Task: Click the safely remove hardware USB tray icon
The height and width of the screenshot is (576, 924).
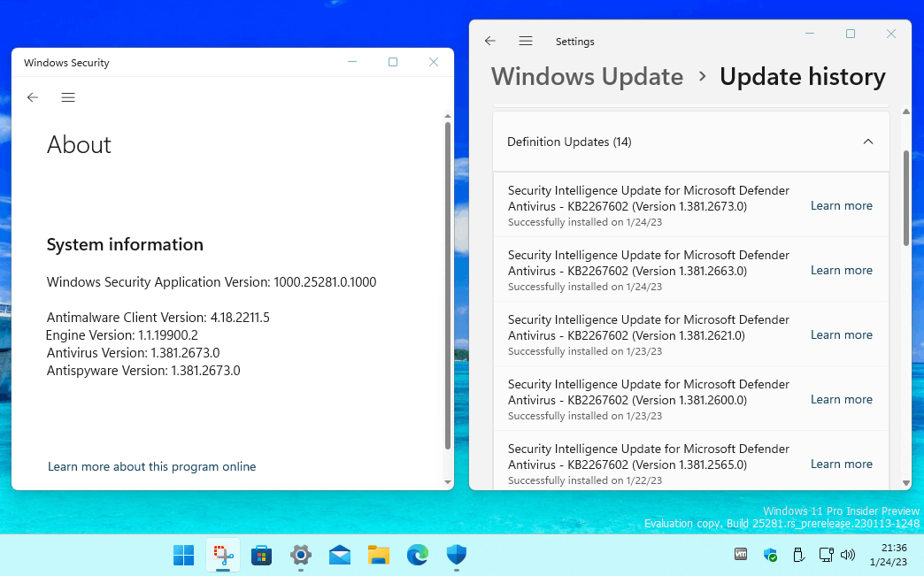Action: (x=798, y=555)
